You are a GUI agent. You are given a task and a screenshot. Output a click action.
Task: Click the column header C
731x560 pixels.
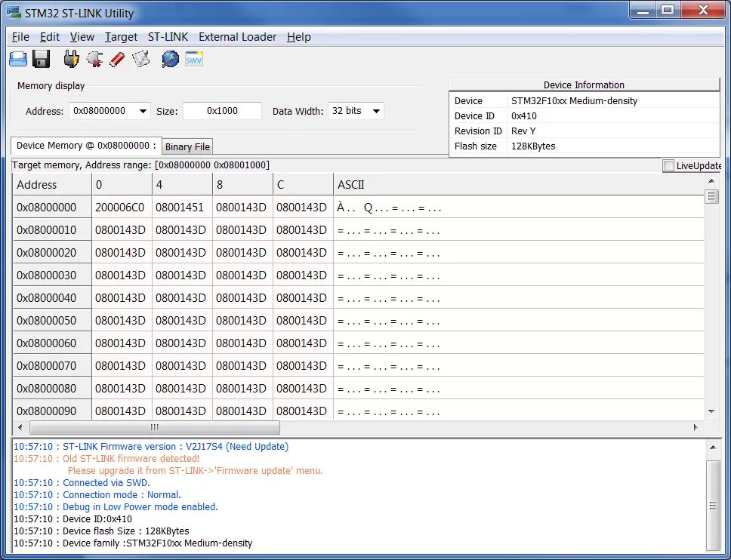click(303, 184)
